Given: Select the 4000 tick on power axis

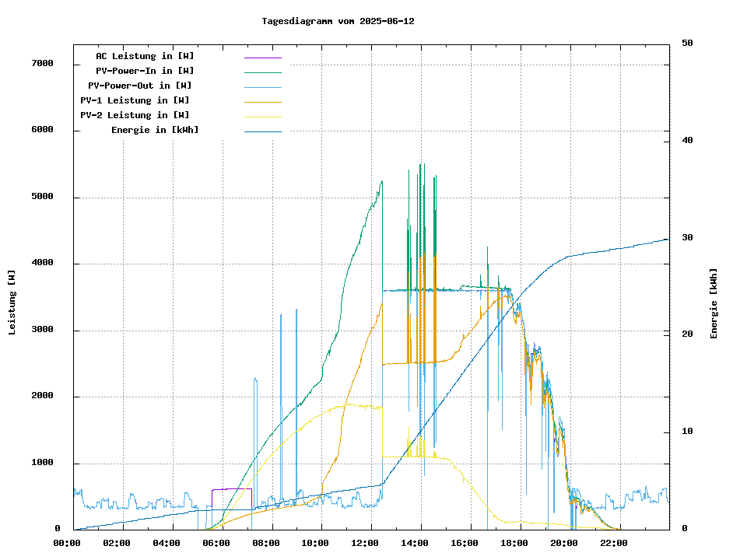Looking at the screenshot, I should pos(42,264).
